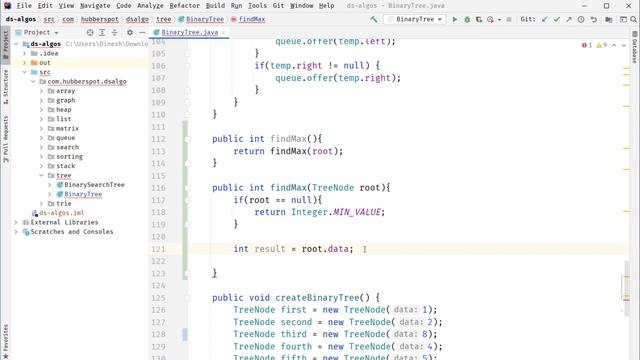Screen dimensions: 640x360
Task: Go to previous highlighted error arrow
Action: 614,45
